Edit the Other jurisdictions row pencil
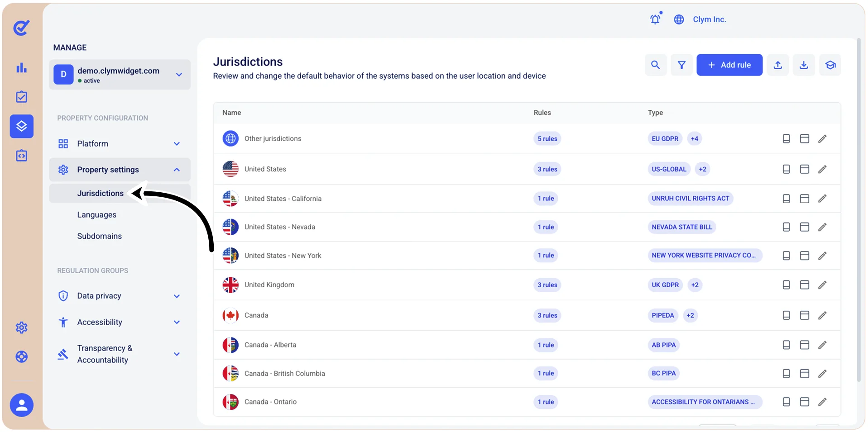Image resolution: width=868 pixels, height=432 pixels. (822, 139)
